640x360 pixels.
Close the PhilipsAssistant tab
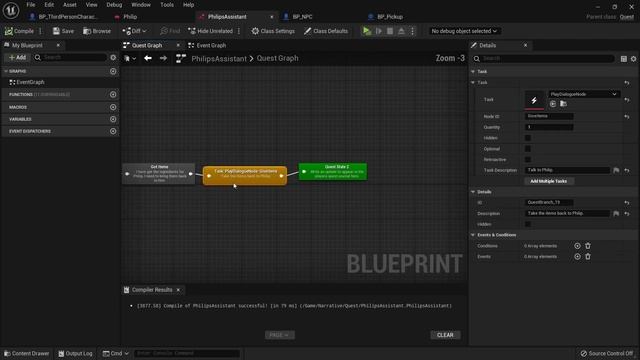point(272,17)
